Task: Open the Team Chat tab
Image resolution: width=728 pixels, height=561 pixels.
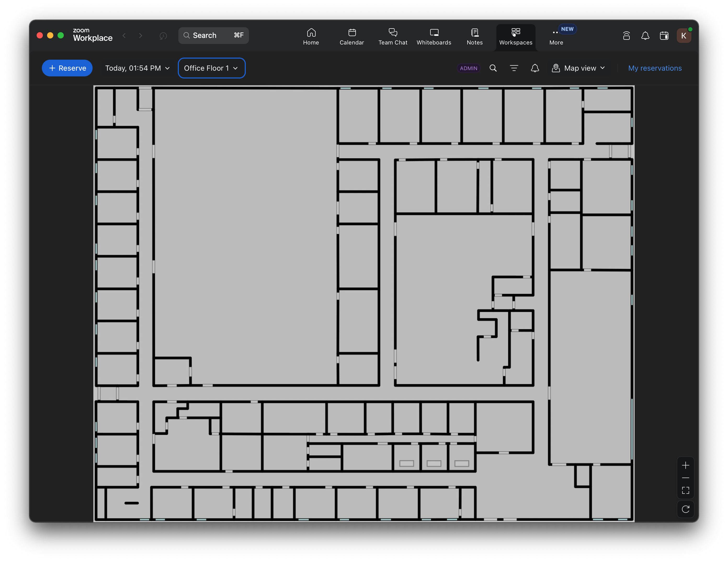Action: 393,36
